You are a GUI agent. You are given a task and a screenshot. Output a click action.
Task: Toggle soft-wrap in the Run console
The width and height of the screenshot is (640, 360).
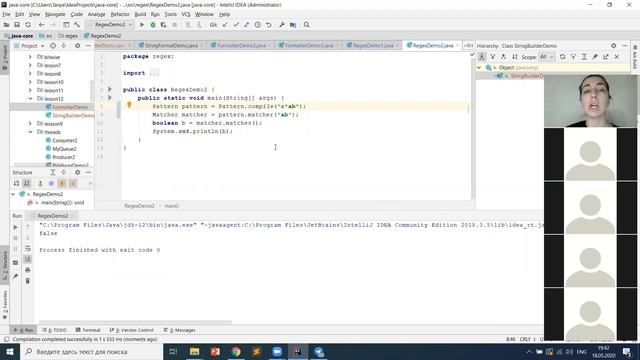pyautogui.click(x=28, y=249)
